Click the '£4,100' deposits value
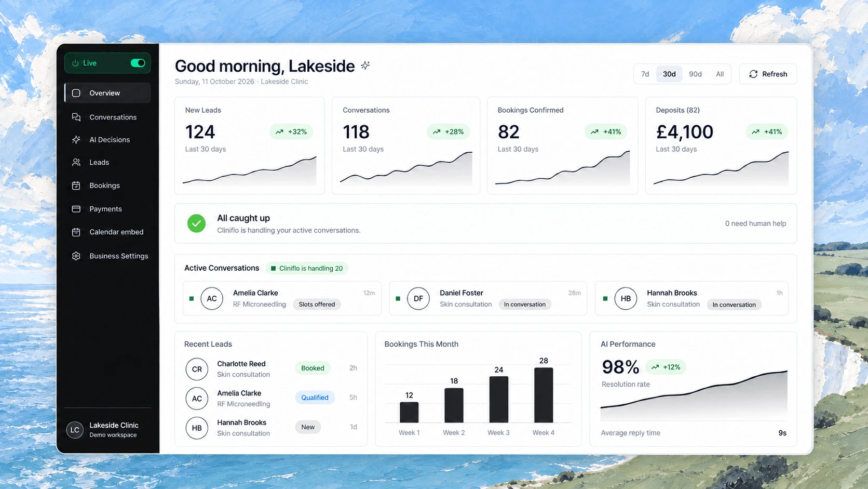 pos(684,132)
